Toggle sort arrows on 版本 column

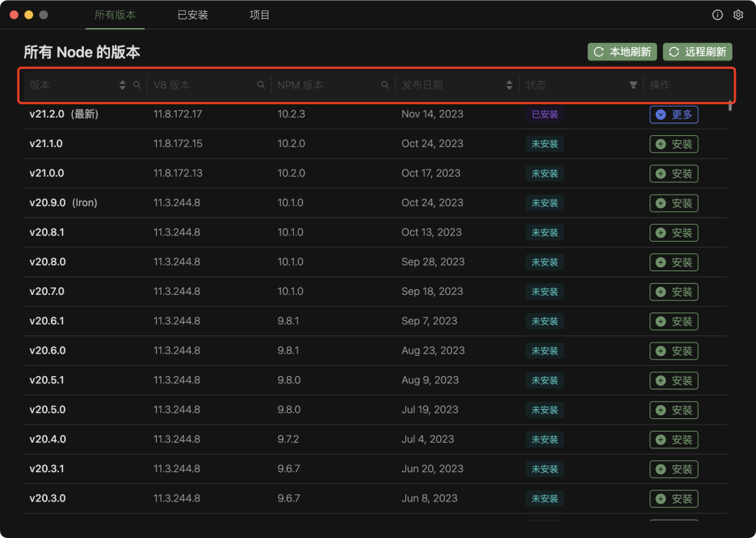123,85
